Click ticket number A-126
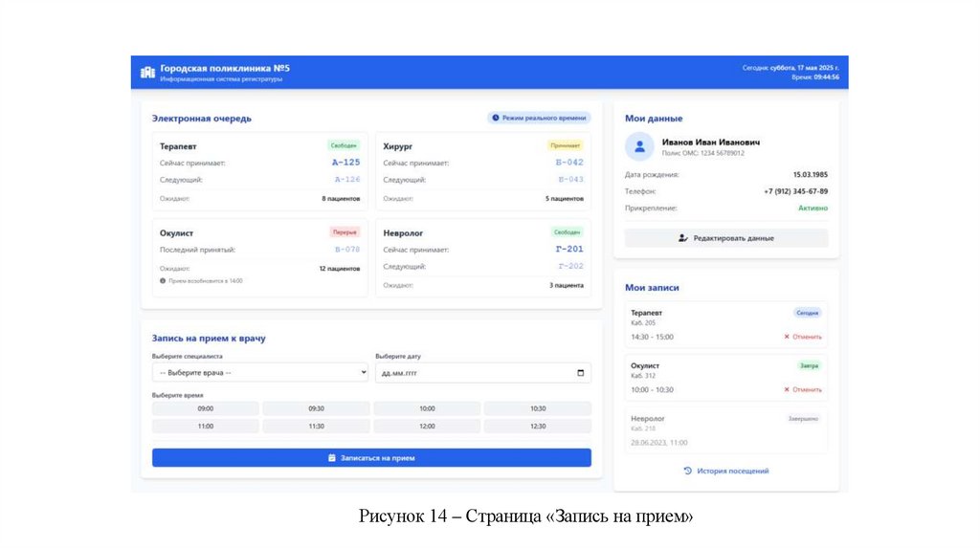This screenshot has height=549, width=980. [346, 179]
